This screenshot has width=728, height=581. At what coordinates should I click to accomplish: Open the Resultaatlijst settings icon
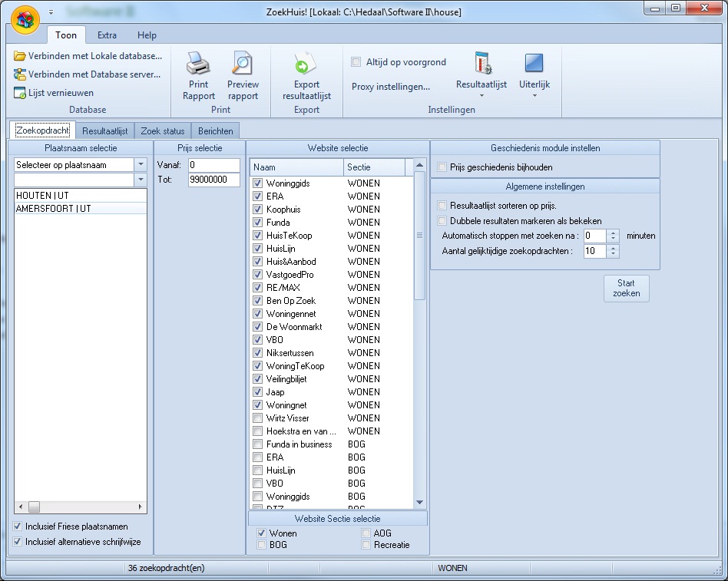[481, 64]
